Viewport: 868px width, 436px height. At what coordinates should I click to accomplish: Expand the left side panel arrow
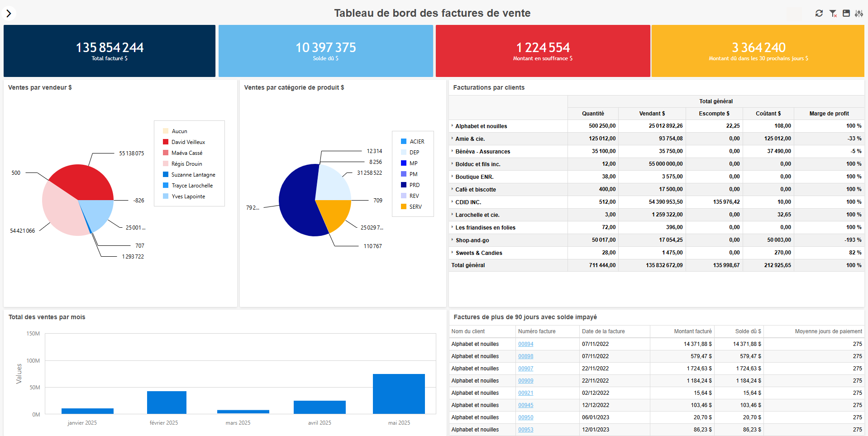tap(9, 14)
